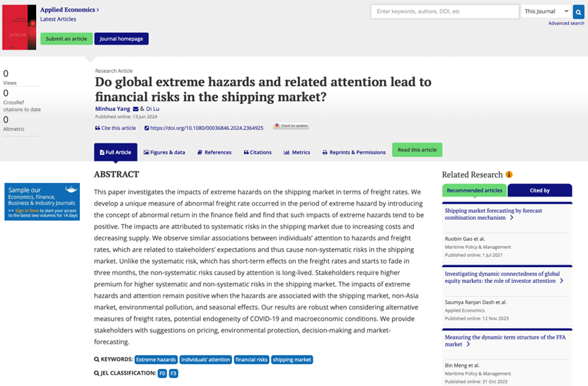Click the 'Bin Meng et al.' author text
The height and width of the screenshot is (386, 588).
(462, 365)
